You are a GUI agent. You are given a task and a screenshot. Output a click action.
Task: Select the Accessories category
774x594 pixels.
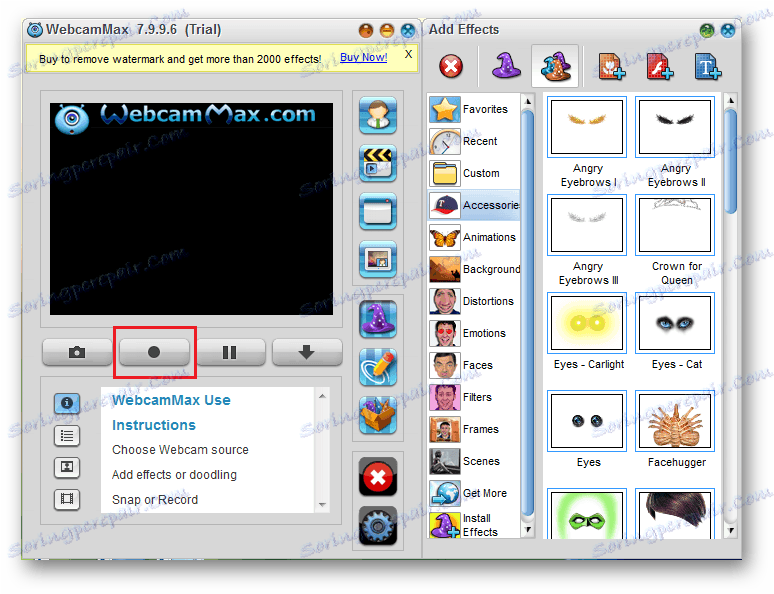[x=474, y=205]
